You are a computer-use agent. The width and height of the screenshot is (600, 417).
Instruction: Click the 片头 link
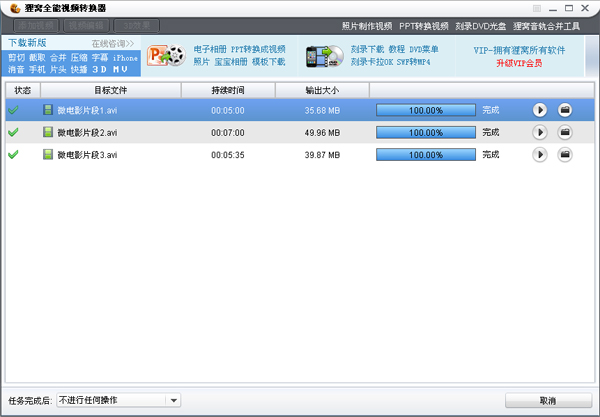point(58,70)
